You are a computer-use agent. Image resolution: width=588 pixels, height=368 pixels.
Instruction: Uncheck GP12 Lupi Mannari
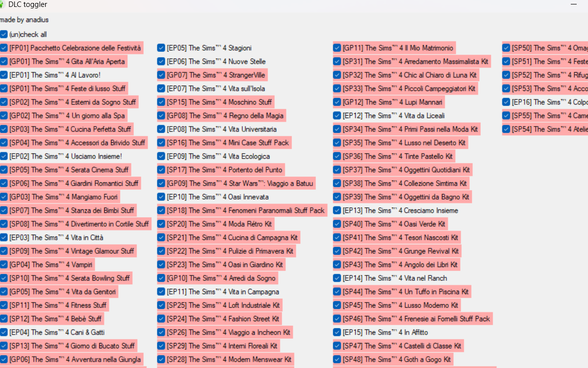337,102
